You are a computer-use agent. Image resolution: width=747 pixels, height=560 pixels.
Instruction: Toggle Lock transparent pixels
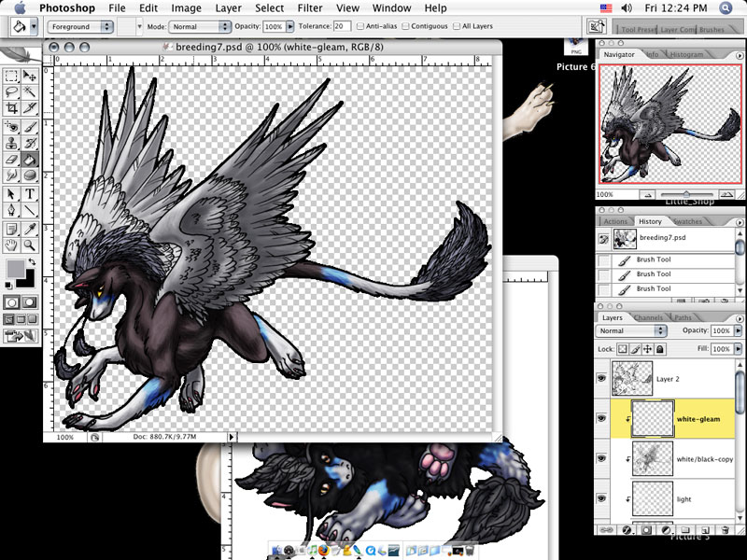tap(623, 349)
